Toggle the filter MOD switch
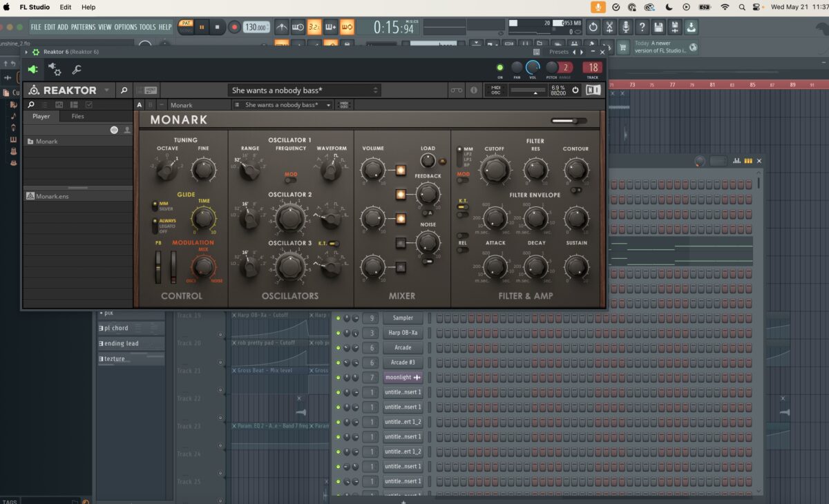829x504 pixels. click(x=462, y=181)
